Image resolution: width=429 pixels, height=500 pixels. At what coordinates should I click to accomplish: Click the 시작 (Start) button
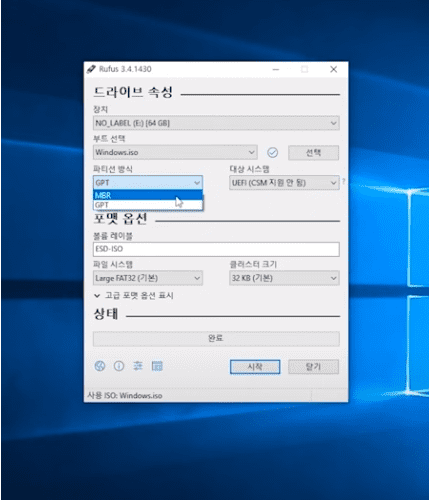tap(255, 367)
